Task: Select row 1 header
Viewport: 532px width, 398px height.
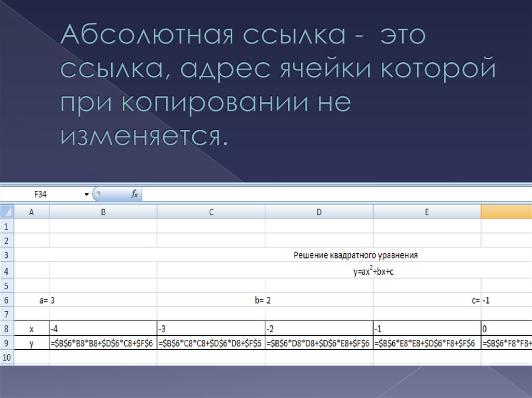Action: click(x=7, y=226)
